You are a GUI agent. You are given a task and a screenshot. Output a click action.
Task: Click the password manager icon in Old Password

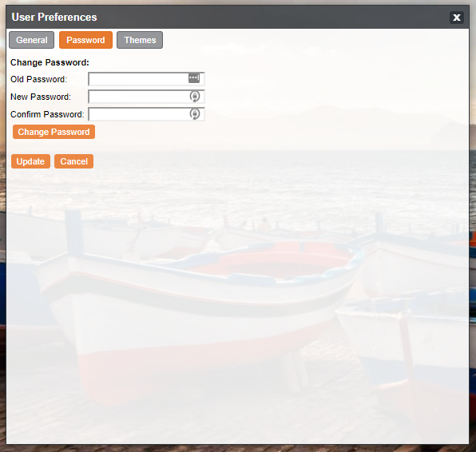coord(194,78)
